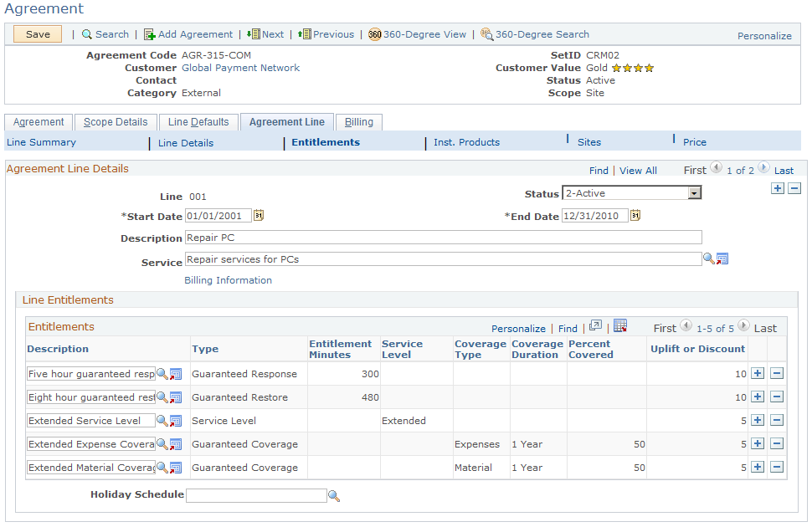Show previous entitlement rows arrow
Viewport: 812px width, 527px height.
[x=686, y=325]
